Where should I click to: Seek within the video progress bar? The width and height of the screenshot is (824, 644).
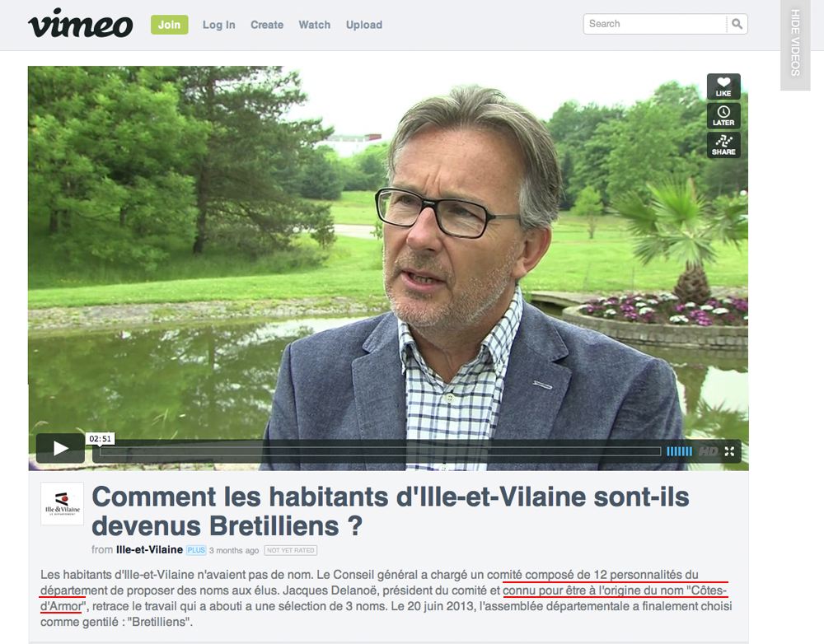click(x=381, y=451)
